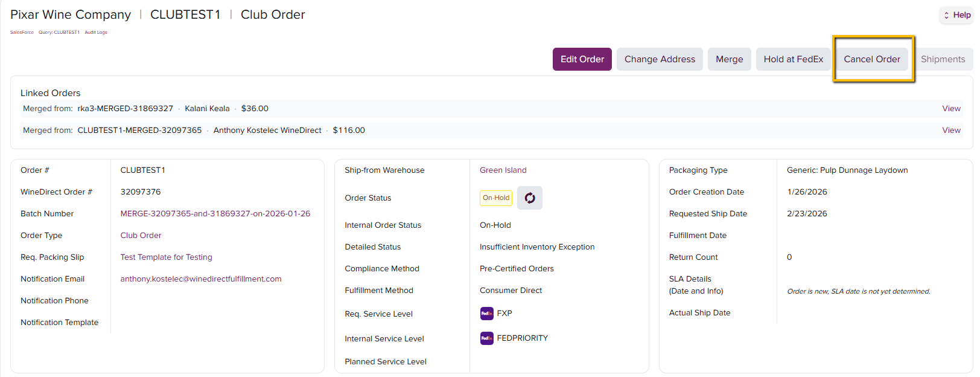Viewport: 980px width, 377px height.
Task: Click the Club Order page heading
Action: click(273, 14)
